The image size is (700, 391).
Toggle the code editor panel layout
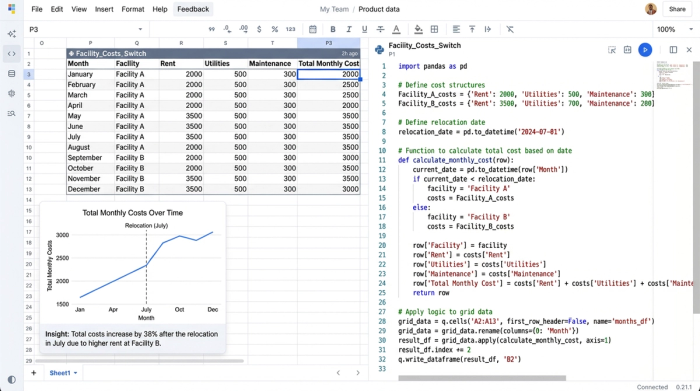click(673, 50)
